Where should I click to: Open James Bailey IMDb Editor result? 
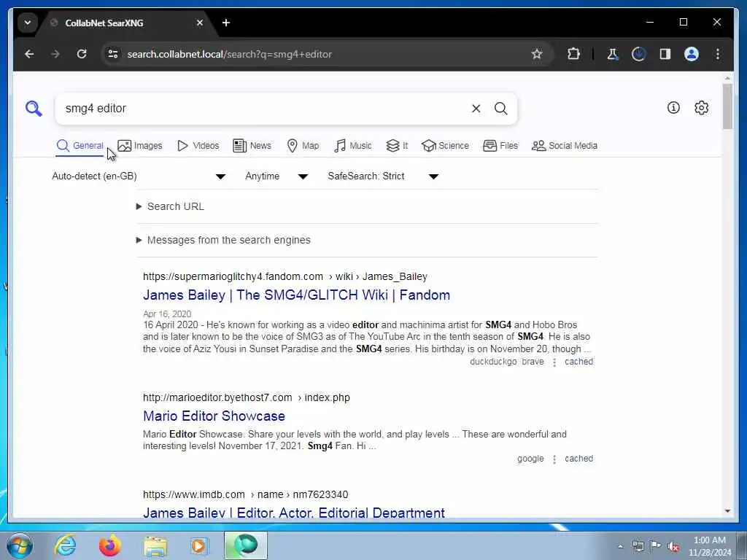293,513
